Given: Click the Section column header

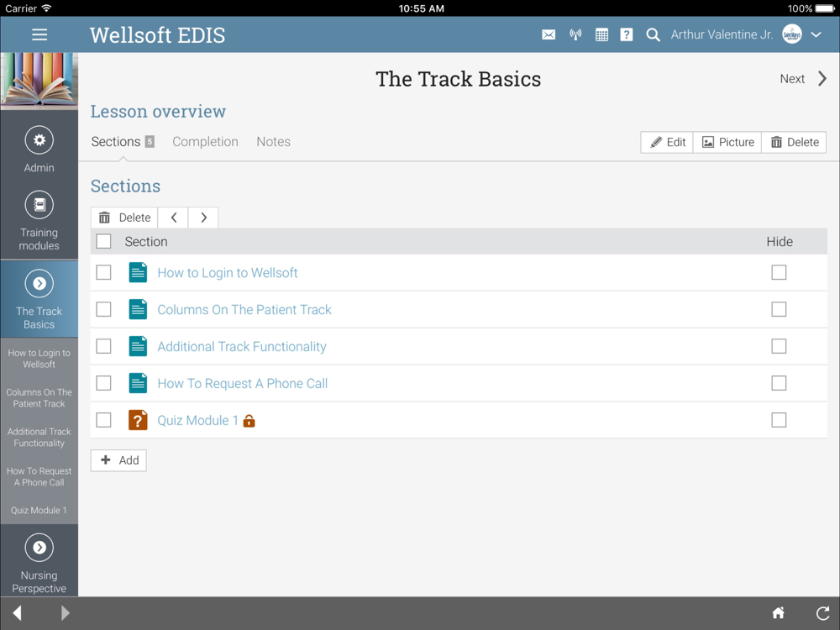Looking at the screenshot, I should [x=146, y=242].
